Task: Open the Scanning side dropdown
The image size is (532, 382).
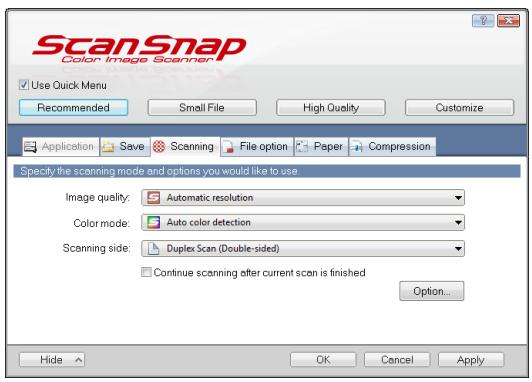Action: (303, 248)
